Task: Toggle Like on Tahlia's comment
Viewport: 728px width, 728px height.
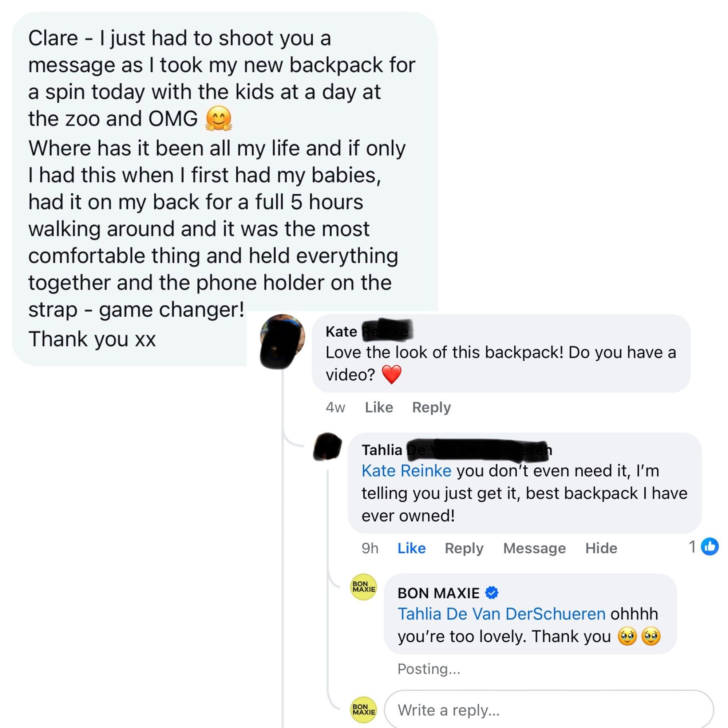Action: click(x=411, y=548)
